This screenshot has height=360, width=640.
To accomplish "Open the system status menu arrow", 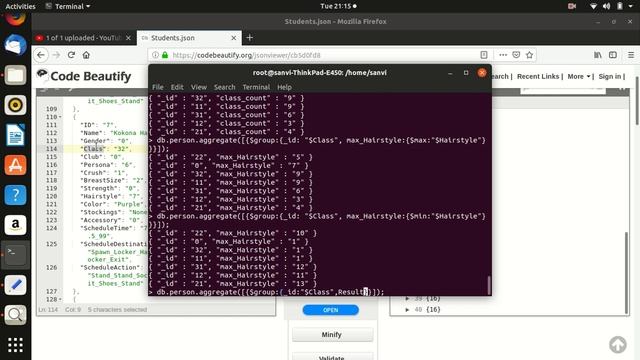I will 632,6.
